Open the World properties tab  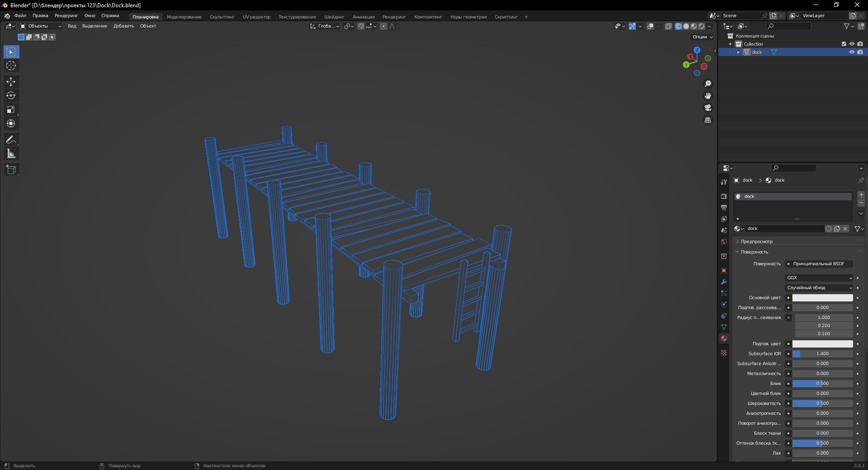tap(724, 241)
